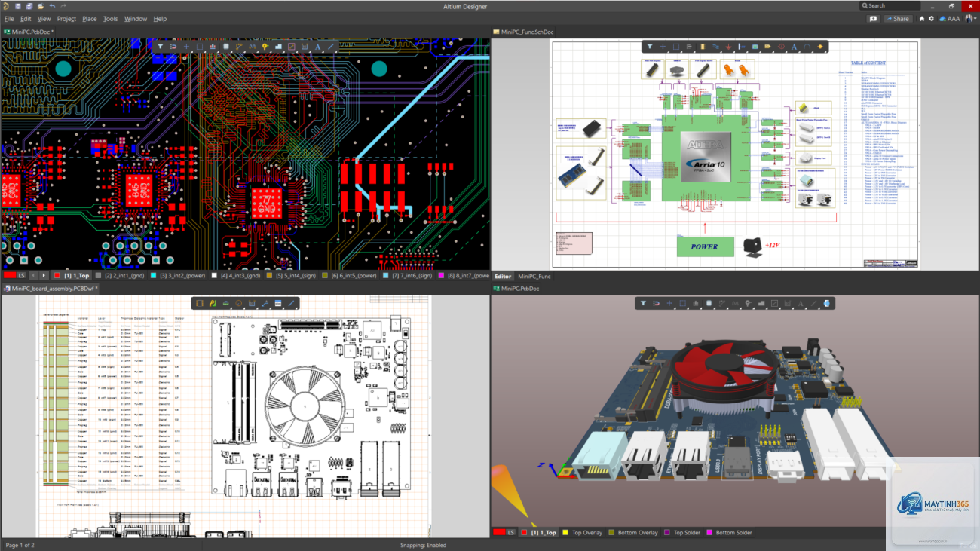
Task: Open the AAA workspace cloud button
Action: pos(949,19)
